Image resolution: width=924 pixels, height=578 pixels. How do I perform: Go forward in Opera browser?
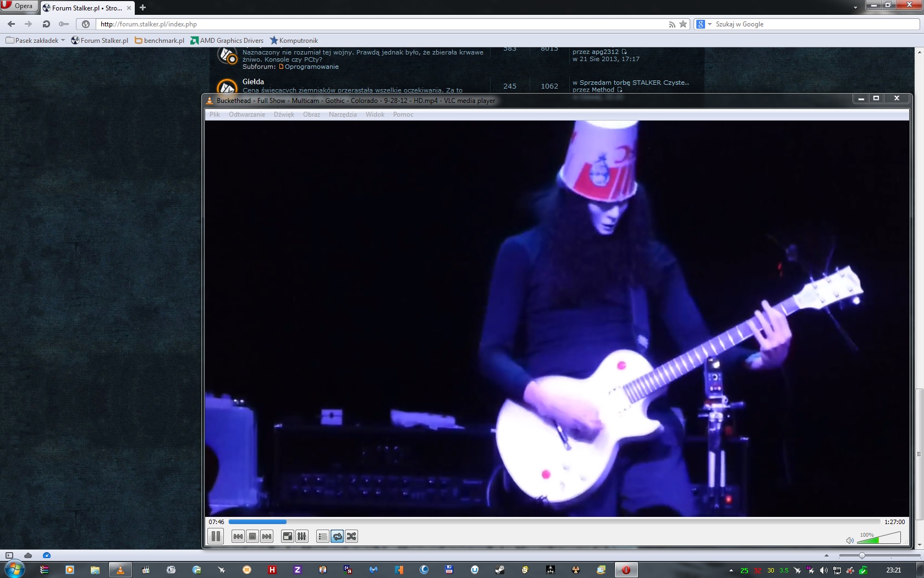click(29, 24)
